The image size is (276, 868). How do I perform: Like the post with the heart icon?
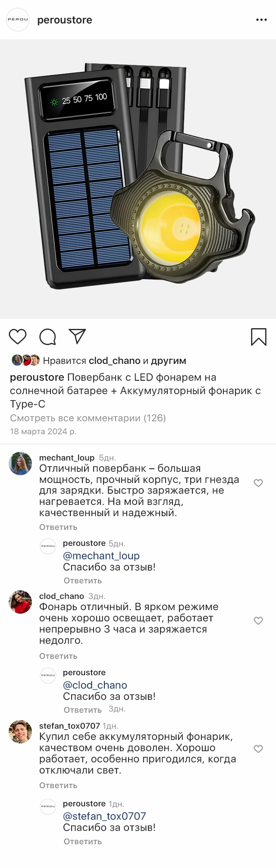click(x=18, y=336)
